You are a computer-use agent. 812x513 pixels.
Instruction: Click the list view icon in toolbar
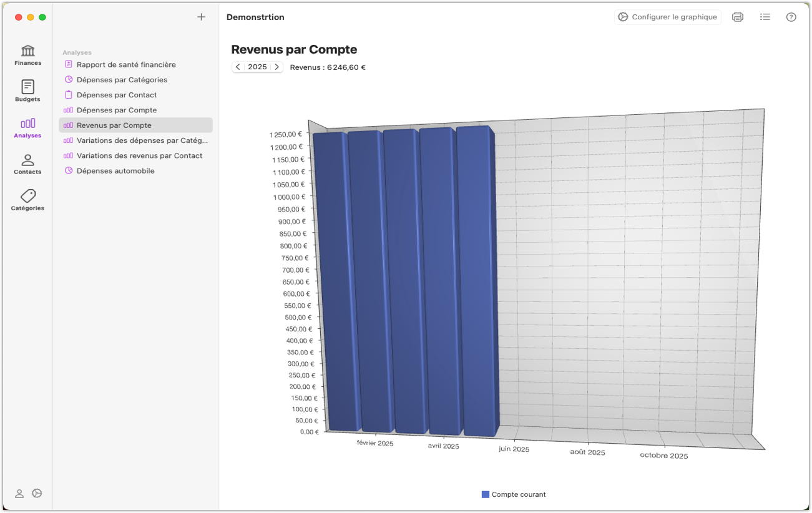765,17
